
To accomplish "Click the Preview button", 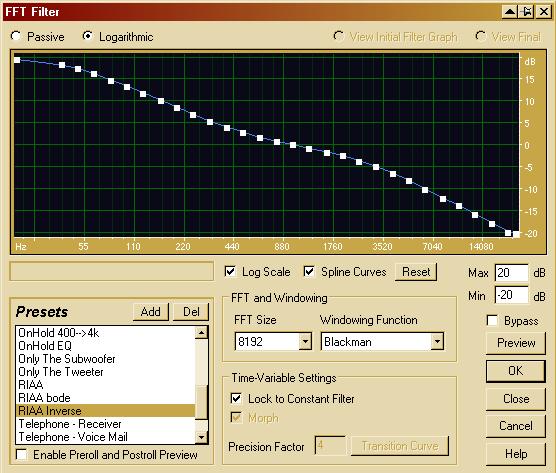I will (516, 343).
